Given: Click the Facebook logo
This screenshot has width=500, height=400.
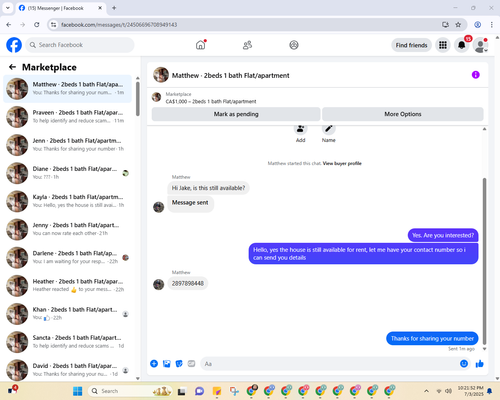Looking at the screenshot, I should click(14, 45).
